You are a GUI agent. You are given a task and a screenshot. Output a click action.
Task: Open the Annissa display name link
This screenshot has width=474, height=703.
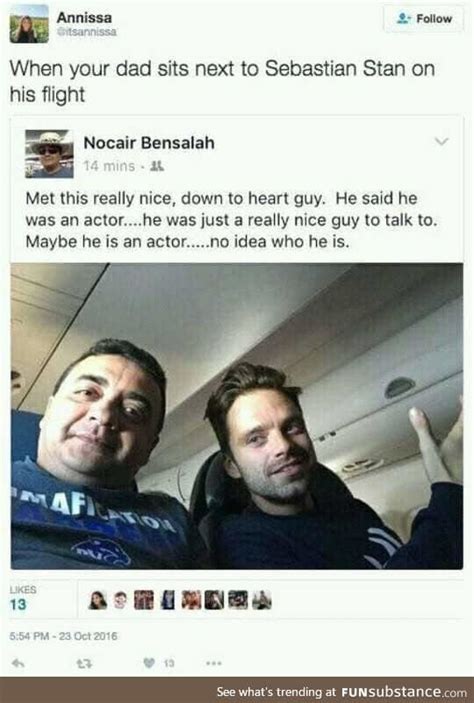pyautogui.click(x=84, y=17)
